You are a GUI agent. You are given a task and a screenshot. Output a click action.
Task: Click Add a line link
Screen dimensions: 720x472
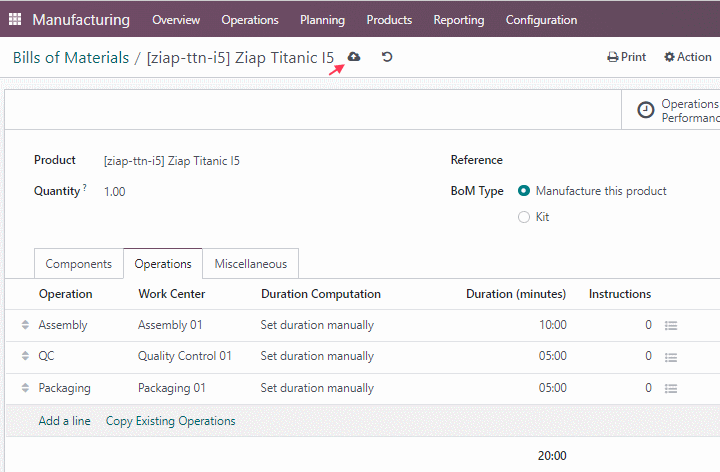coord(64,421)
